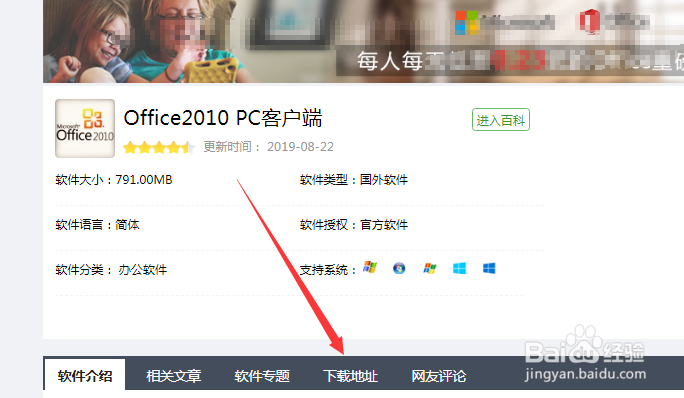Open the 网友评论 tab
Image resolution: width=684 pixels, height=398 pixels.
point(439,376)
